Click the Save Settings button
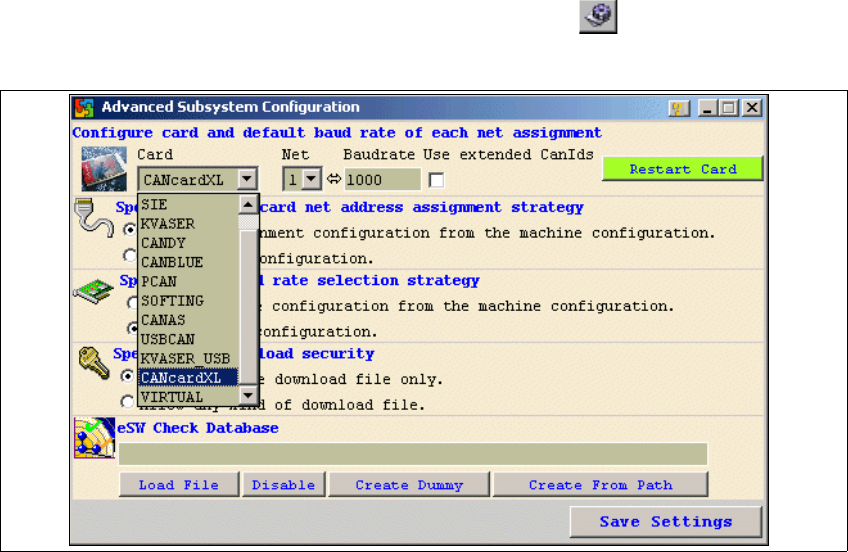The height and width of the screenshot is (552, 848). 665,522
